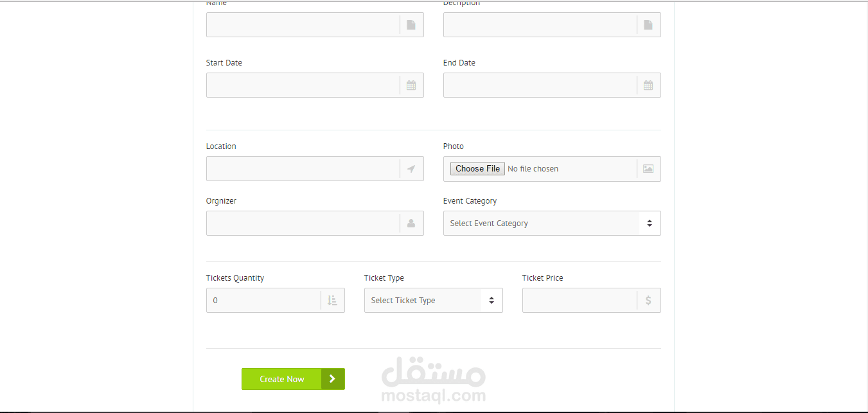
Task: Click the 'Ticket Type' label
Action: click(384, 278)
